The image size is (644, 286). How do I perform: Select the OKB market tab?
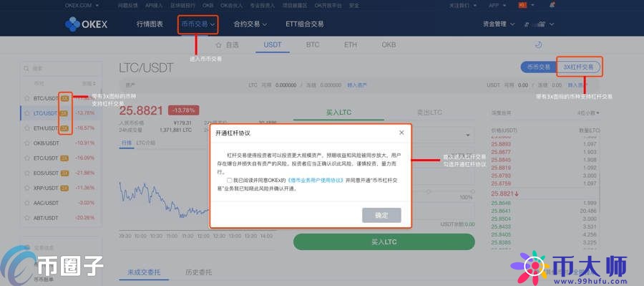pyautogui.click(x=389, y=44)
